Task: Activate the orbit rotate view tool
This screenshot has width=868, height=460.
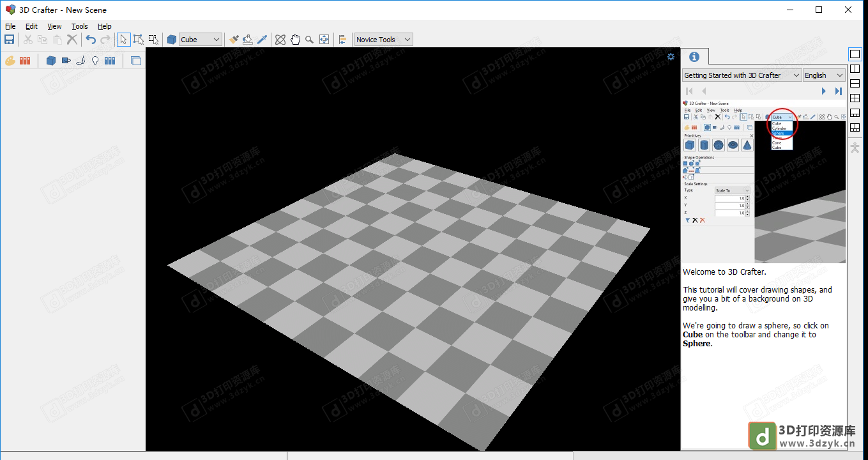Action: [280, 40]
